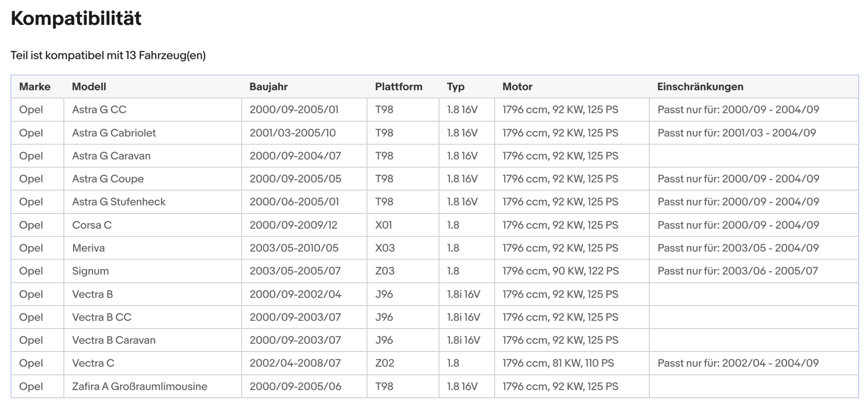
Task: Click the Vectra B CC cell
Action: tap(102, 317)
